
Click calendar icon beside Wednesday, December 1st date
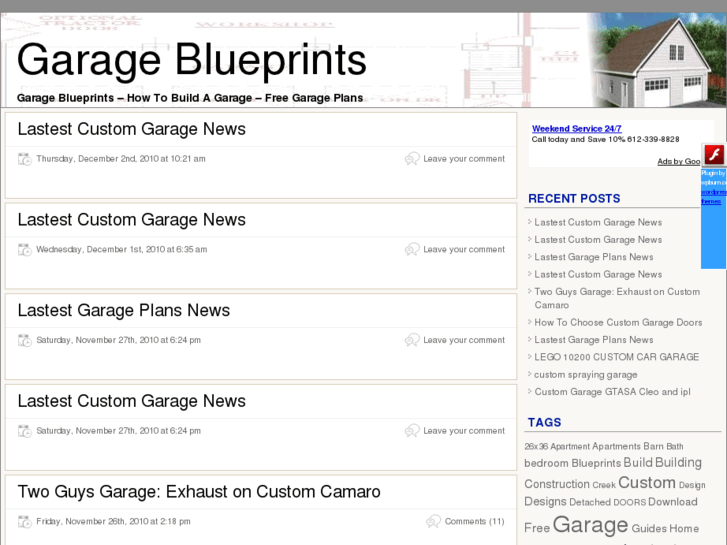pos(25,250)
